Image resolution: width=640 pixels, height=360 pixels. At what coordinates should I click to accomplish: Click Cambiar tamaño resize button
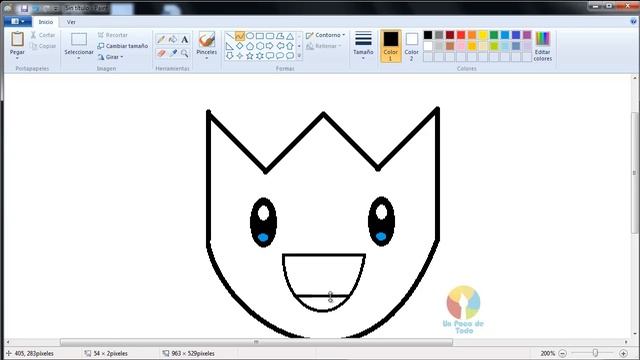pos(122,46)
